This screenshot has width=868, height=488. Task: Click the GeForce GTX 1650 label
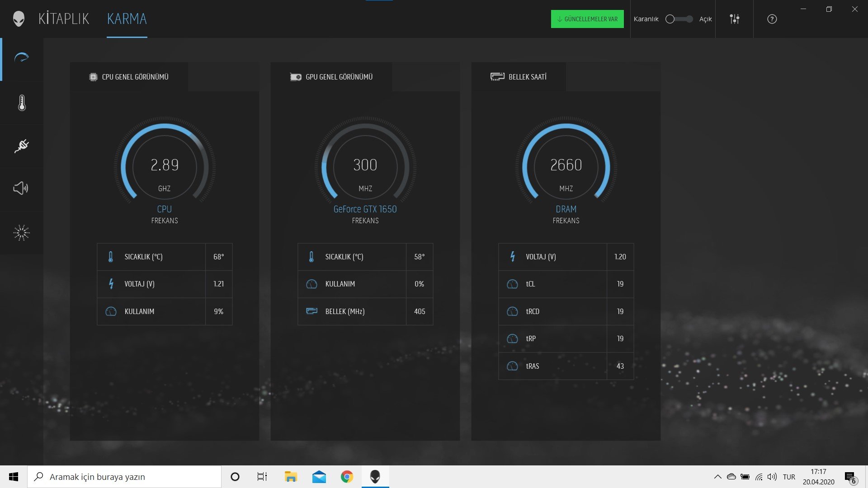(x=365, y=209)
